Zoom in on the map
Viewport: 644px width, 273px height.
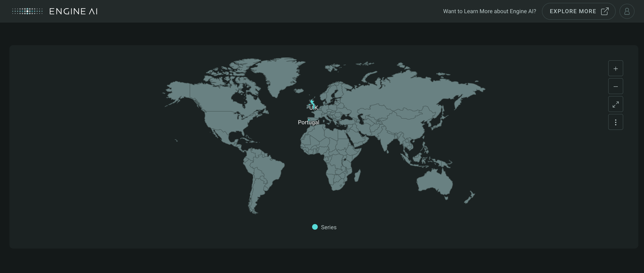click(615, 68)
